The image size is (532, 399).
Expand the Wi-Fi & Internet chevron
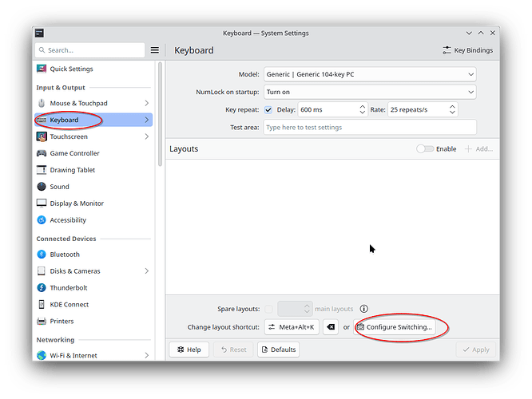[x=146, y=355]
